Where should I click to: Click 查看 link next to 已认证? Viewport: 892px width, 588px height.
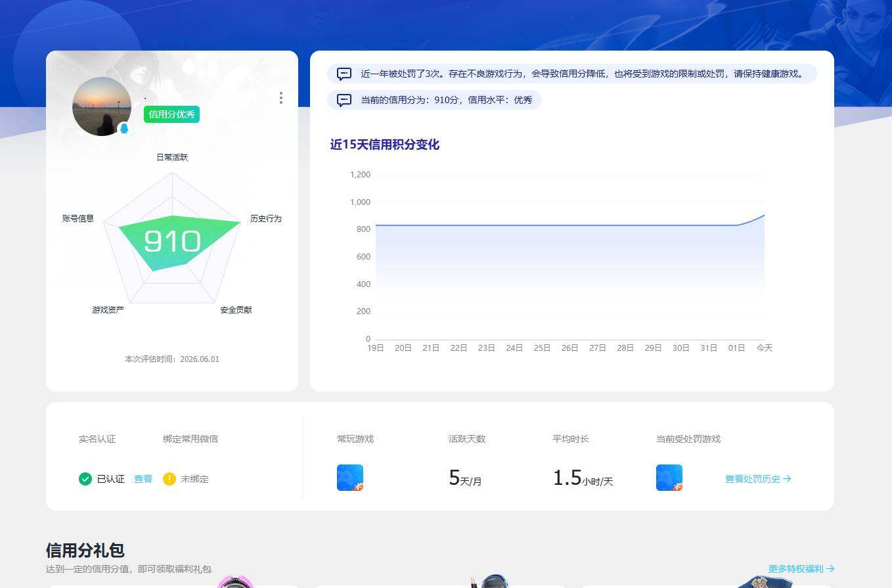(143, 479)
